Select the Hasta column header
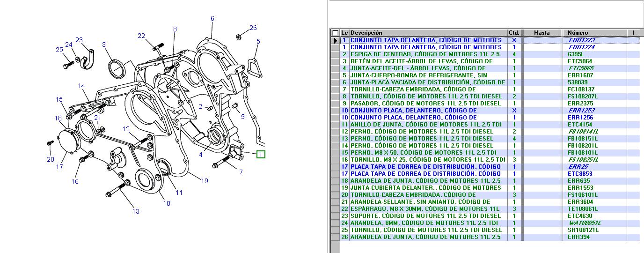This screenshot has height=253, width=644. (542, 33)
